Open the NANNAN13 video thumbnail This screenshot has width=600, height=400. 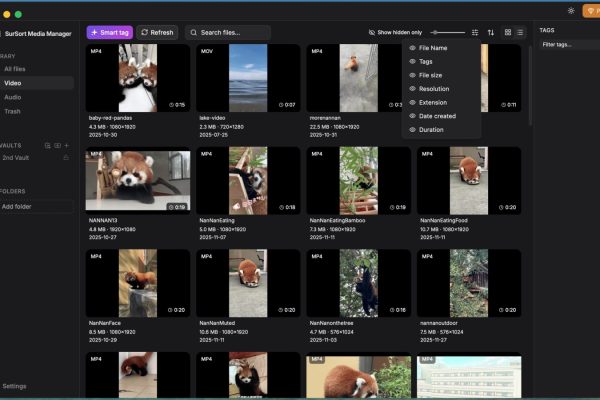pos(138,181)
